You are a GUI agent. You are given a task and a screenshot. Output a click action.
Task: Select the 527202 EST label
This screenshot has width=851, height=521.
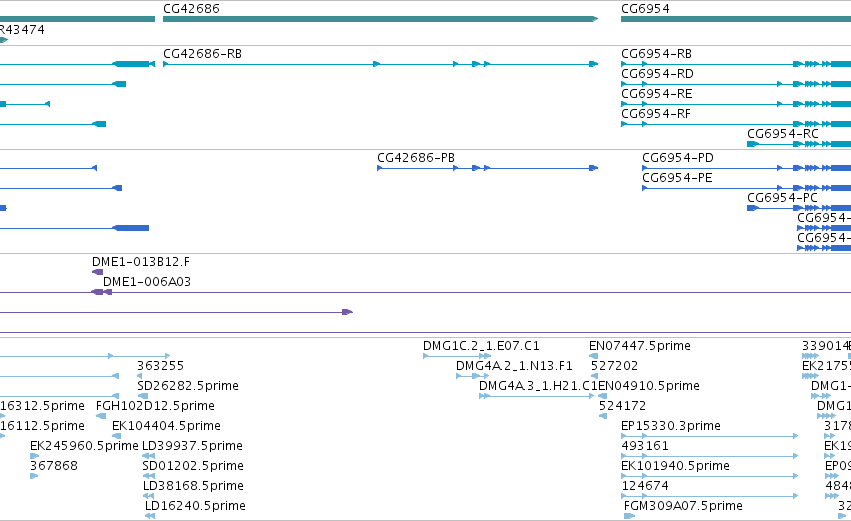coord(614,366)
